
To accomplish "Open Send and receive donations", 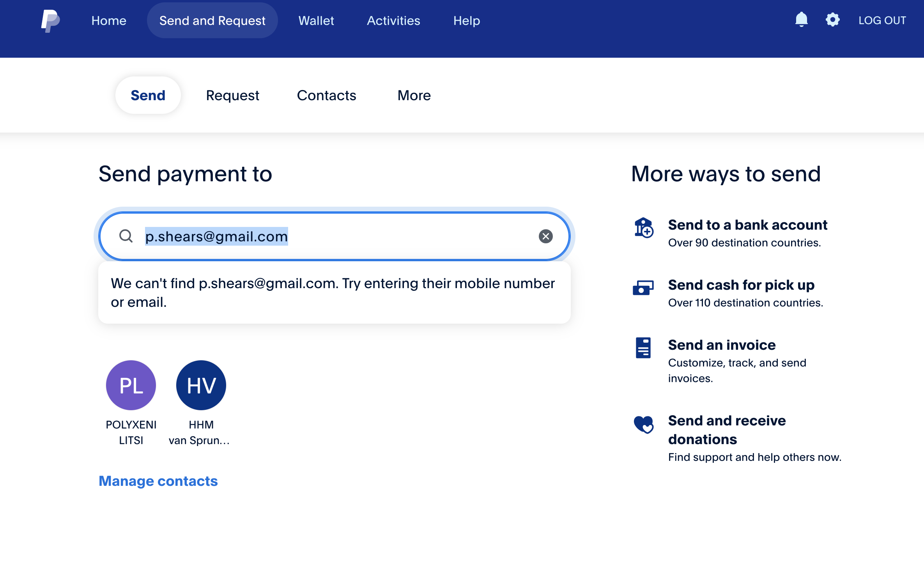I will click(x=727, y=430).
